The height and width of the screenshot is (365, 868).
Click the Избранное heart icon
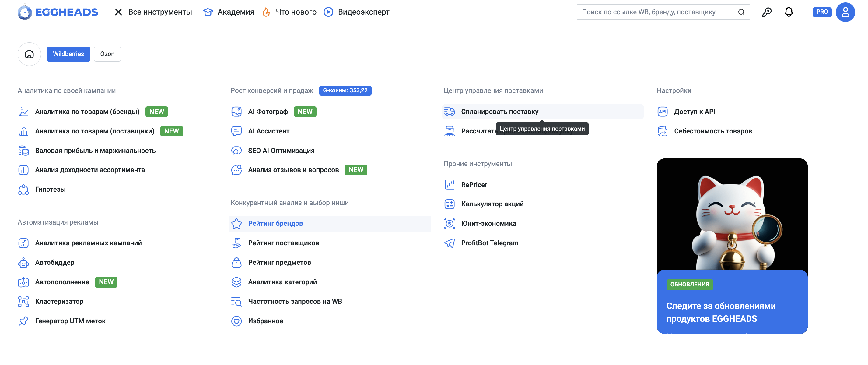[x=236, y=321]
